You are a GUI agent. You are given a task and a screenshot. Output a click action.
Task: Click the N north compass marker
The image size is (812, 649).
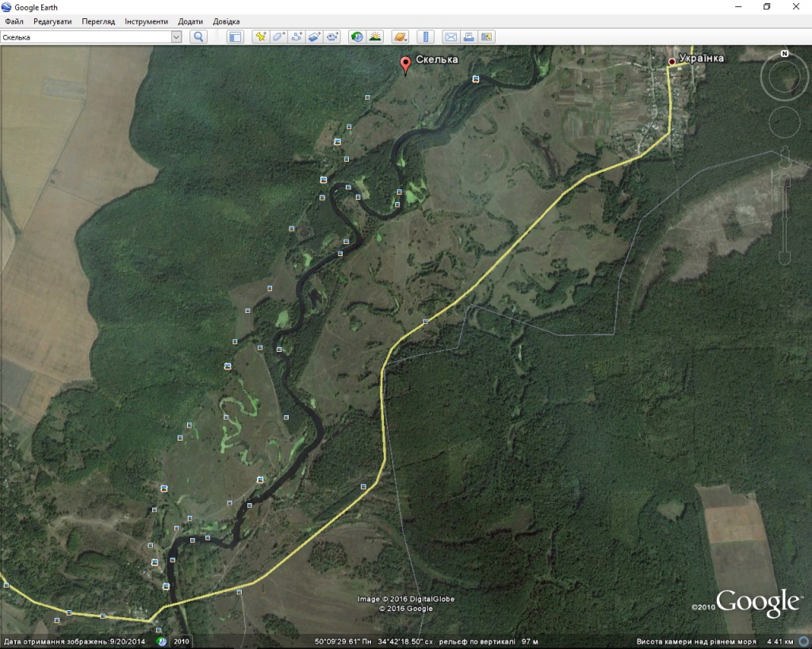point(784,54)
